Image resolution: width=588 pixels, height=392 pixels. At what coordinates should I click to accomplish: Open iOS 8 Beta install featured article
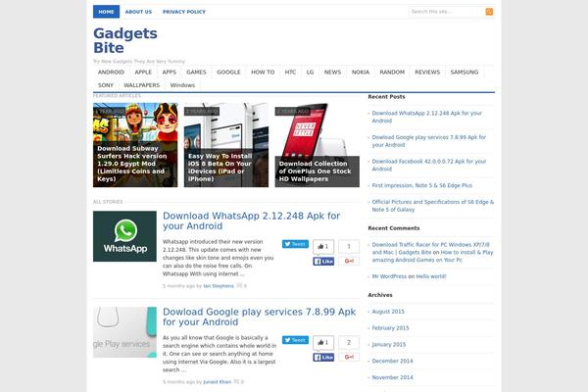[x=226, y=145]
